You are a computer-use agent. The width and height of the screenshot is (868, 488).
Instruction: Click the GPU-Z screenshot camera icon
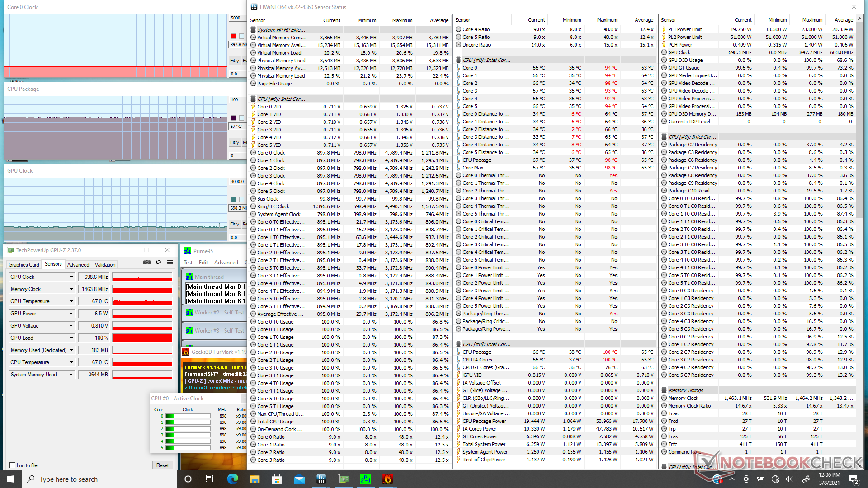point(147,262)
